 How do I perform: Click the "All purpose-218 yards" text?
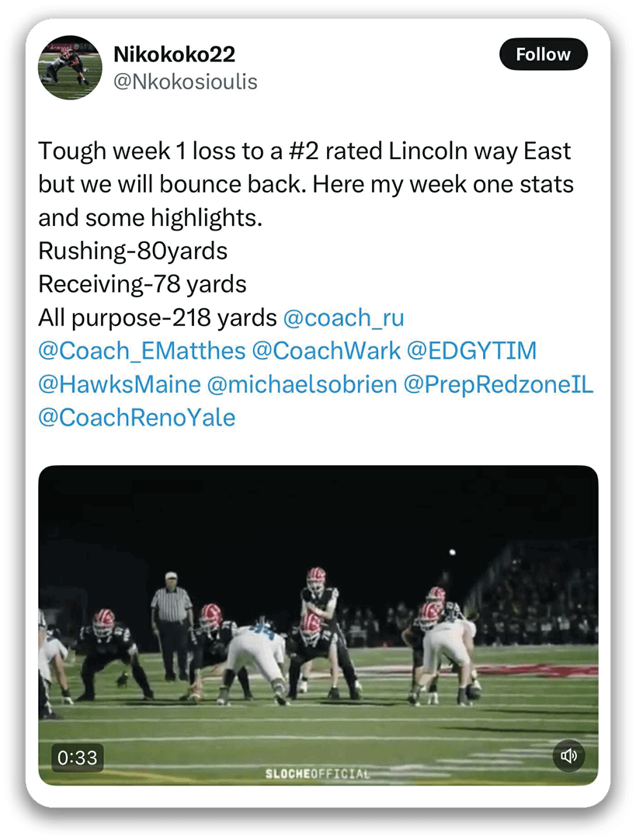pyautogui.click(x=158, y=318)
